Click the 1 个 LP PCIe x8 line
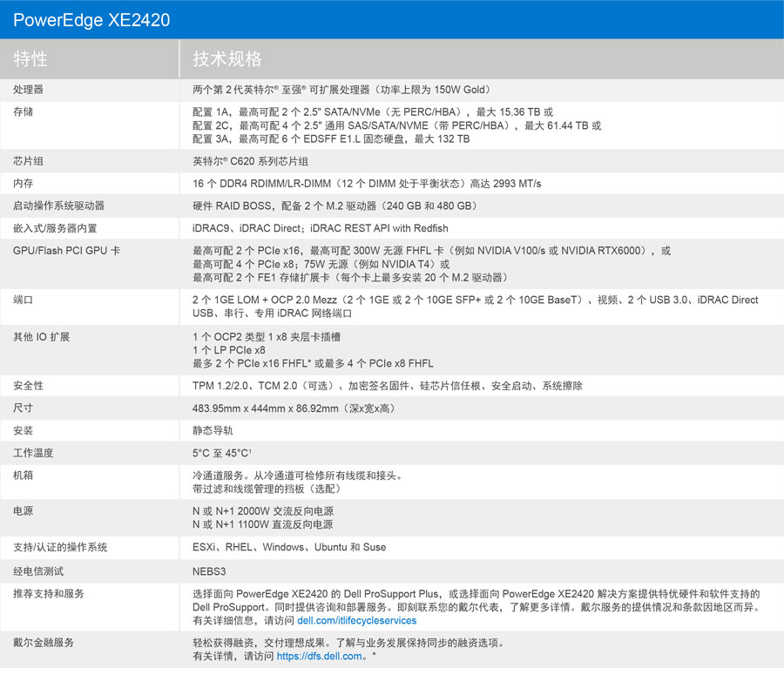 tap(229, 350)
